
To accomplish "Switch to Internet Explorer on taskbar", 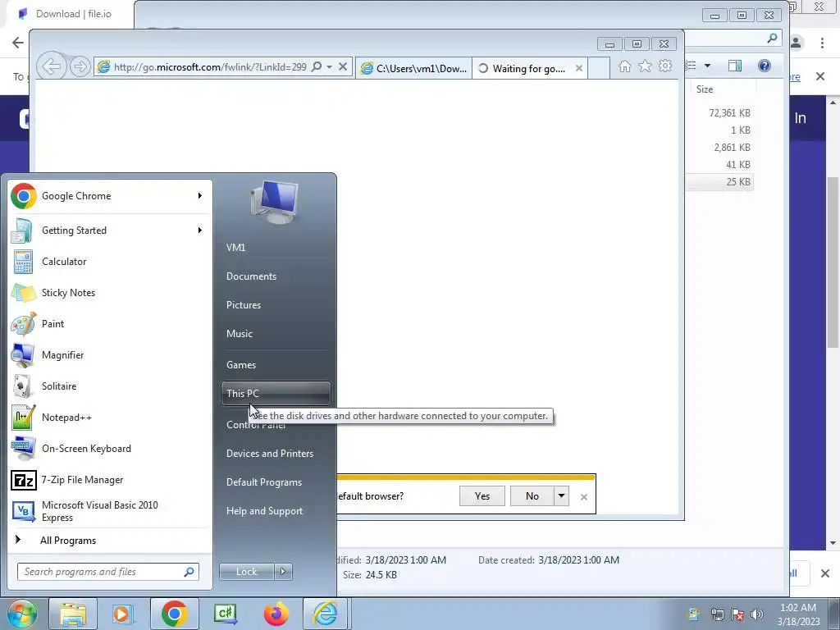I will click(x=326, y=614).
